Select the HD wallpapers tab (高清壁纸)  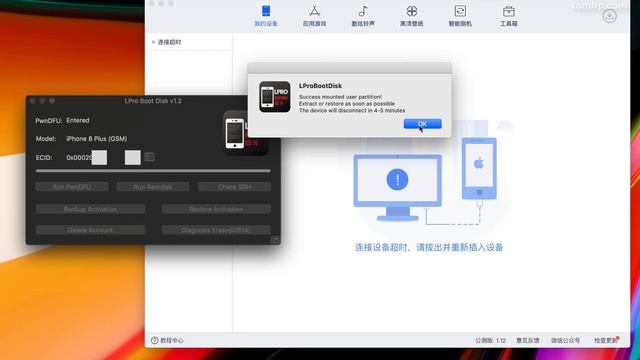(x=411, y=16)
